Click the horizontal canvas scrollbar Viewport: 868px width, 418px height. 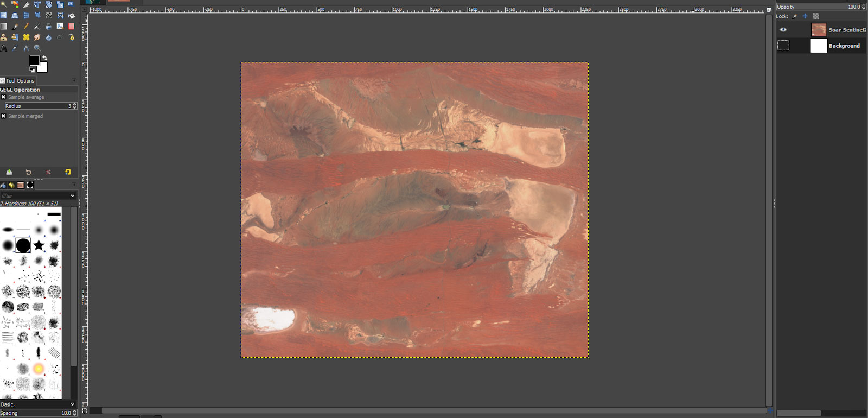coord(434,411)
